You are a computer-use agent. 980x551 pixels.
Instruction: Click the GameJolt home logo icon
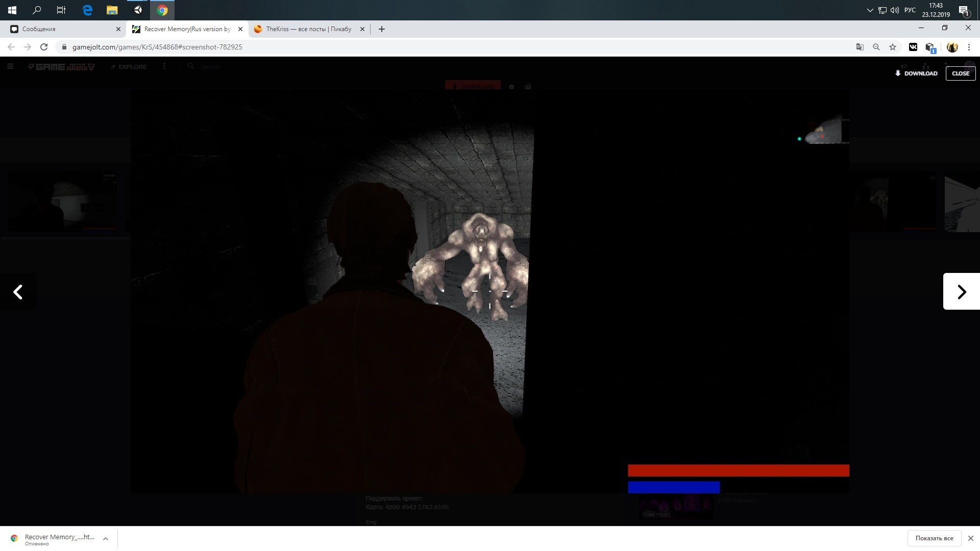61,66
